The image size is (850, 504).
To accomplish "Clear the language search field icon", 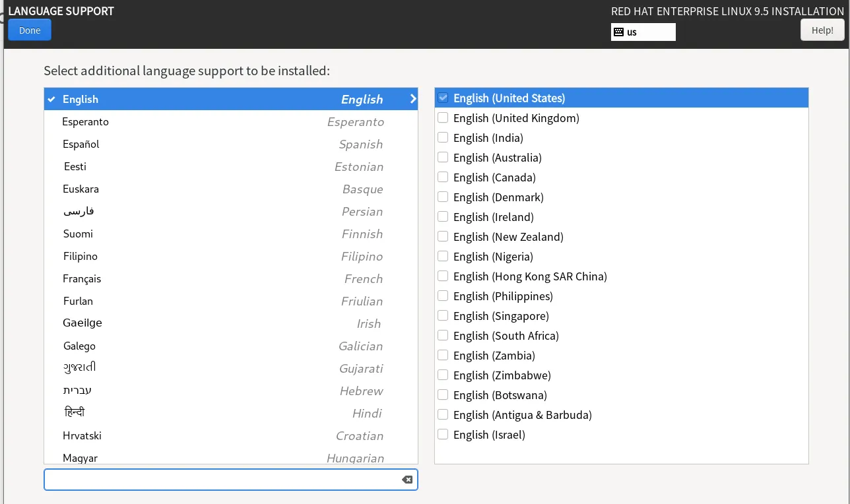I will tap(407, 480).
